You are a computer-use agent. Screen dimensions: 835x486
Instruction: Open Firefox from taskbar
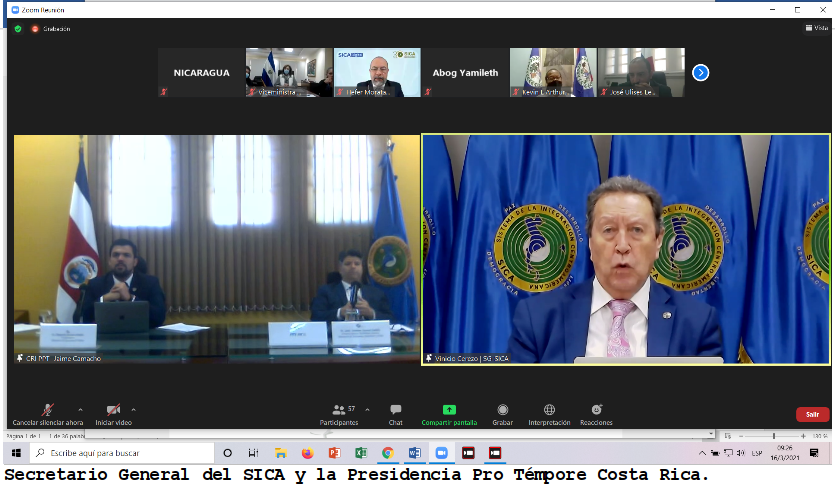(x=308, y=453)
